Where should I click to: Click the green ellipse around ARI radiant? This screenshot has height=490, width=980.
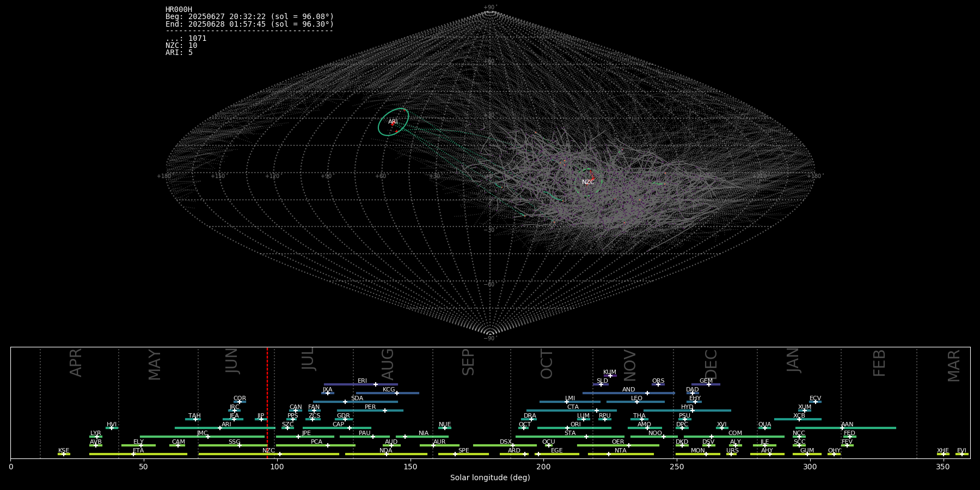coord(393,122)
